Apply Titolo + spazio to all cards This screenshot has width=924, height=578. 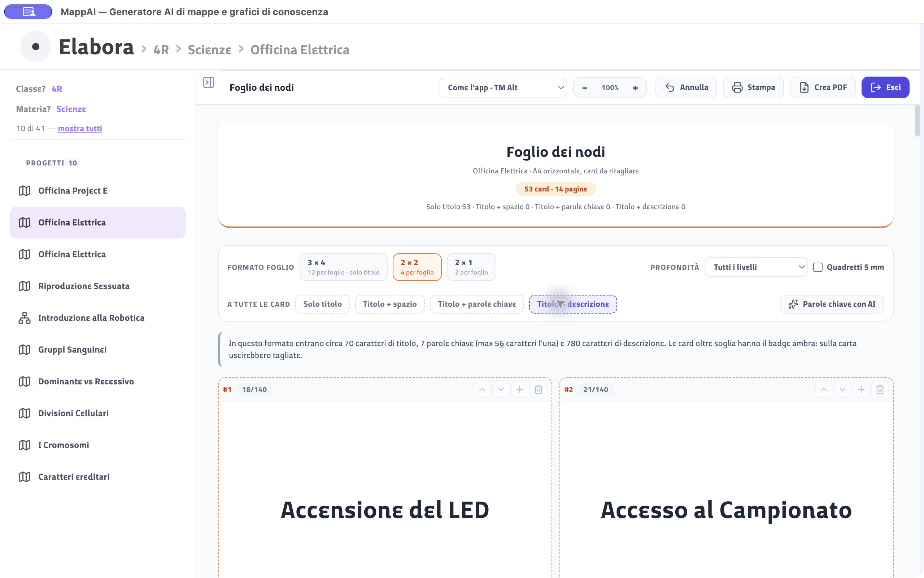(x=389, y=304)
